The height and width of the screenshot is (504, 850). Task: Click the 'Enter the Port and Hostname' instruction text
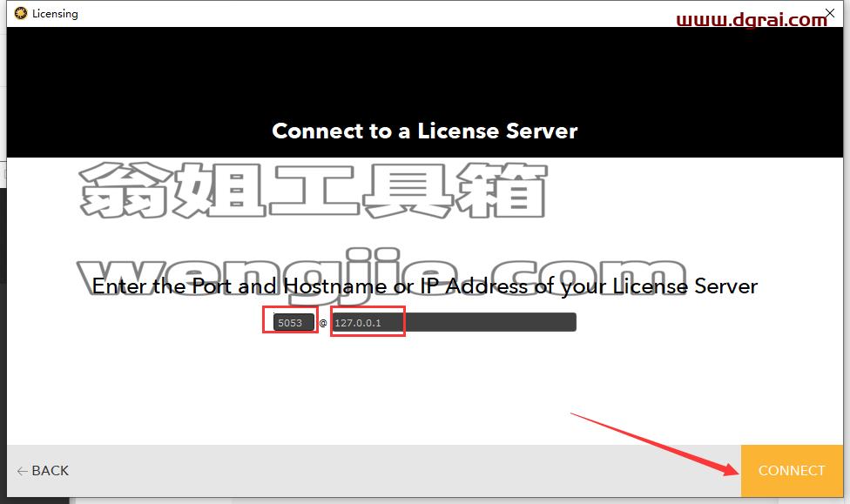(424, 286)
